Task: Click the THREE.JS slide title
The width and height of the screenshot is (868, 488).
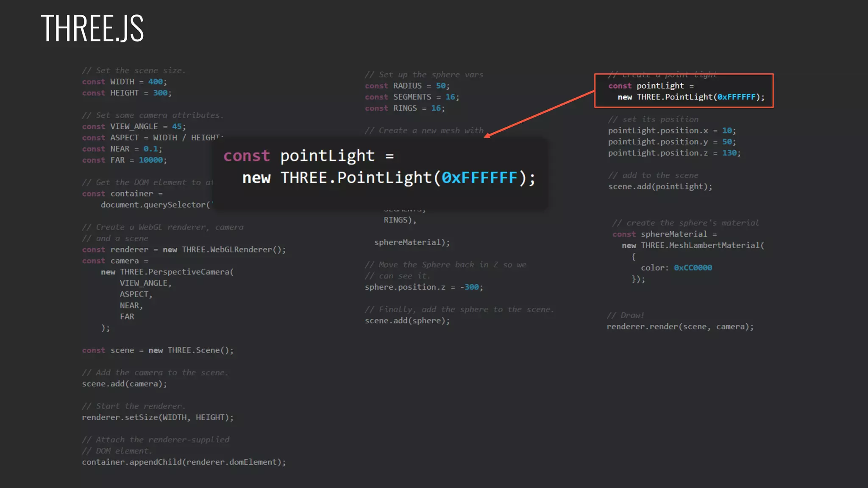Action: click(92, 28)
